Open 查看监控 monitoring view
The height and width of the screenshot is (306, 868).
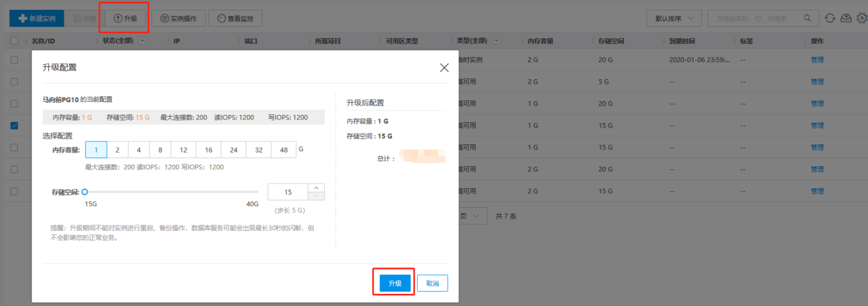pos(235,18)
